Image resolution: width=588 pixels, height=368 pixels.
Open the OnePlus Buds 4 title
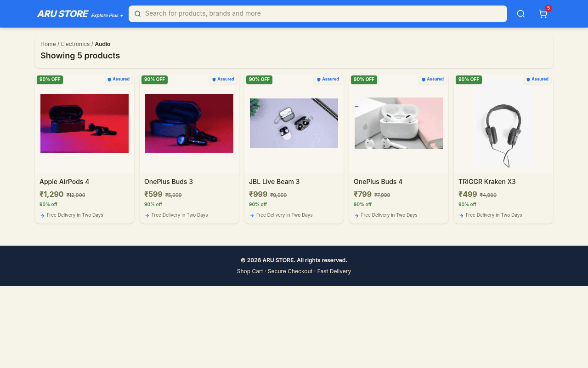[378, 182]
